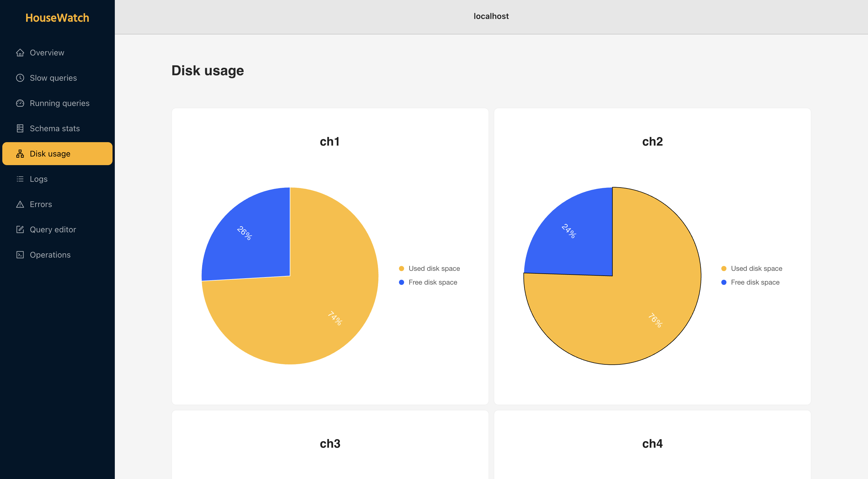Toggle ch1 Free disk space legend
Image resolution: width=868 pixels, height=479 pixels.
click(432, 282)
